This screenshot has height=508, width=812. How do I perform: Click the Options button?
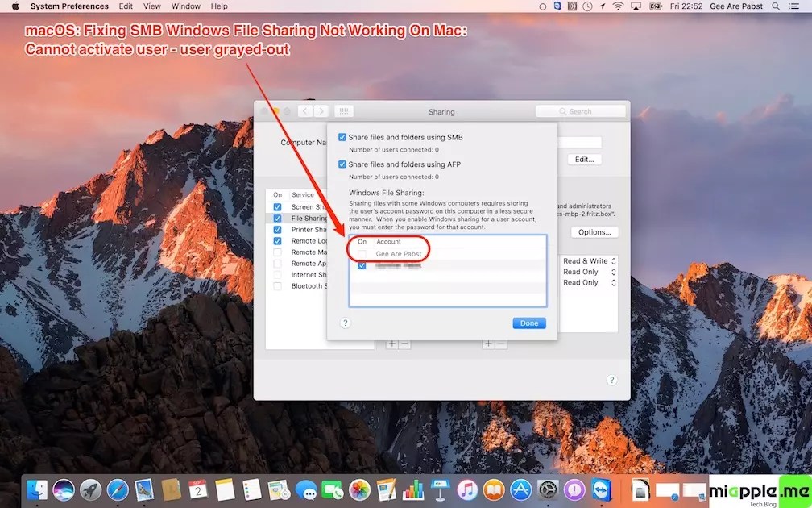pyautogui.click(x=594, y=232)
